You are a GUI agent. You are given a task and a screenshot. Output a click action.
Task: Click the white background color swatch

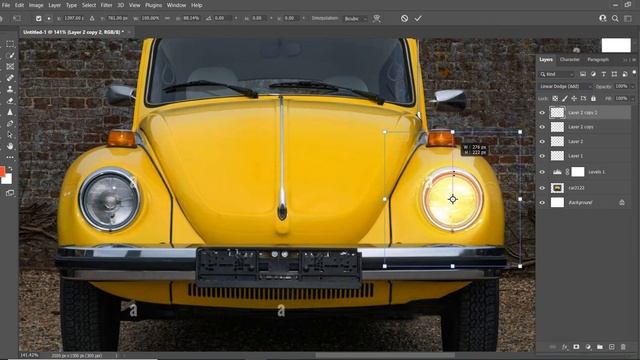[8, 180]
